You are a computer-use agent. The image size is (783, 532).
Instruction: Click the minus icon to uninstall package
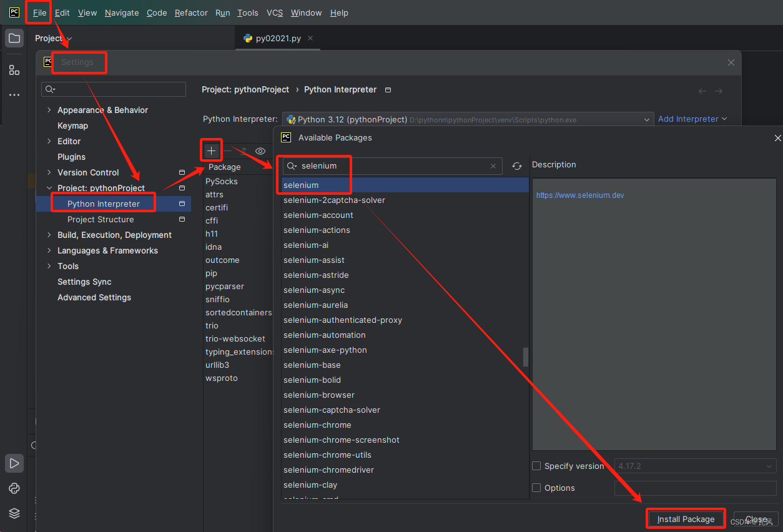228,150
